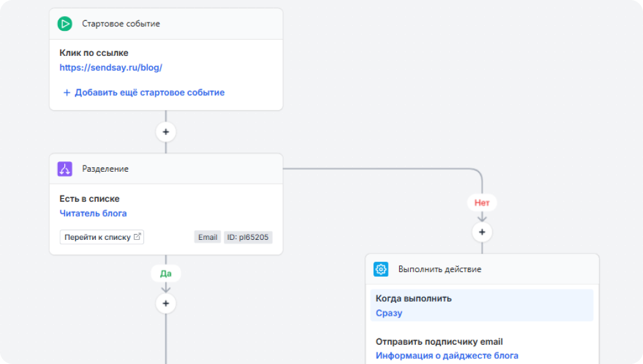Click Добавить ещё стартовое событие
Screen dimensions: 643x364
tap(149, 93)
